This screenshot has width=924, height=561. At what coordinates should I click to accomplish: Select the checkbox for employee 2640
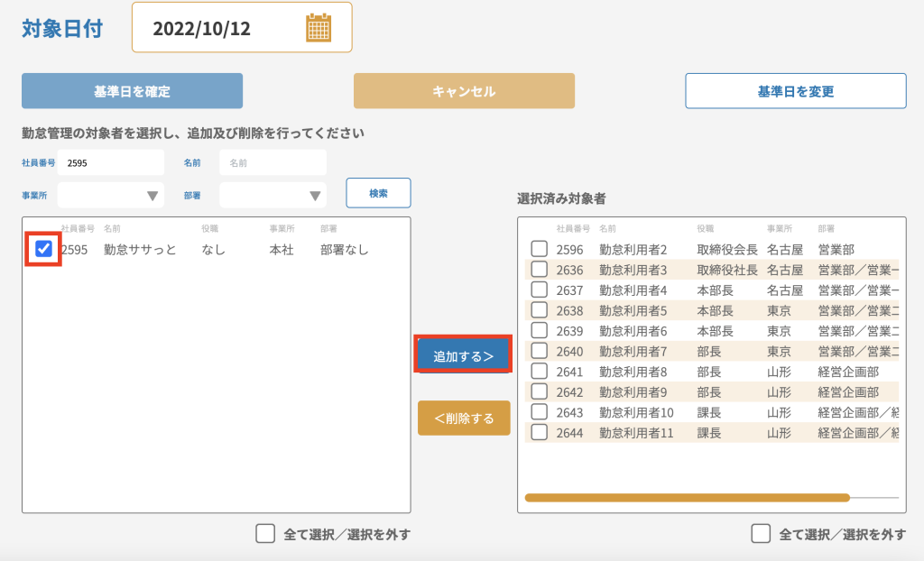[x=540, y=351]
